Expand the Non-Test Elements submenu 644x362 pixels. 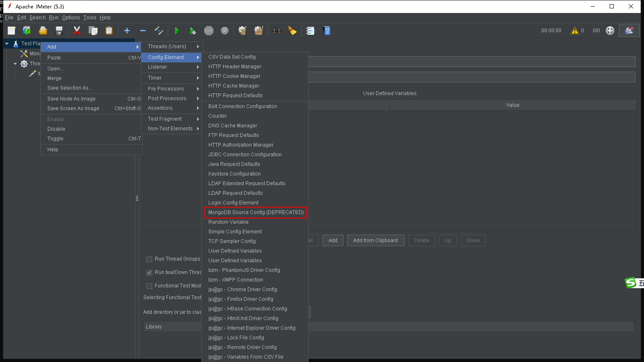coord(172,129)
